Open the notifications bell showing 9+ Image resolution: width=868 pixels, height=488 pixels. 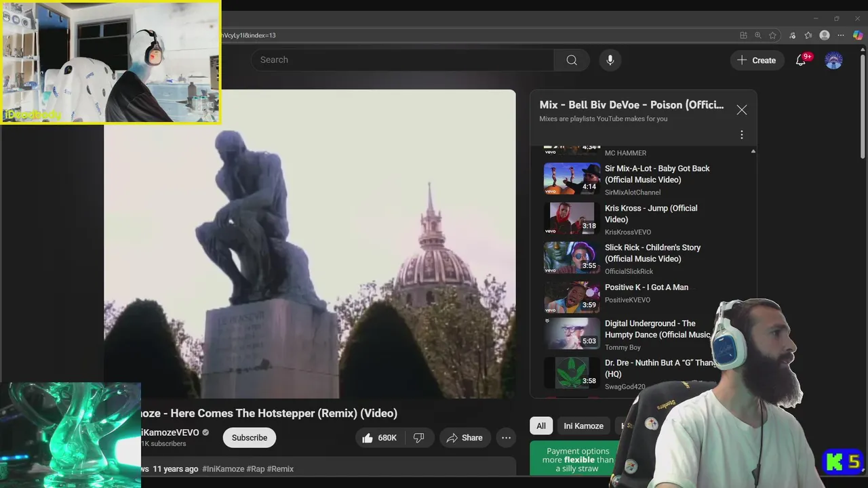pyautogui.click(x=801, y=60)
